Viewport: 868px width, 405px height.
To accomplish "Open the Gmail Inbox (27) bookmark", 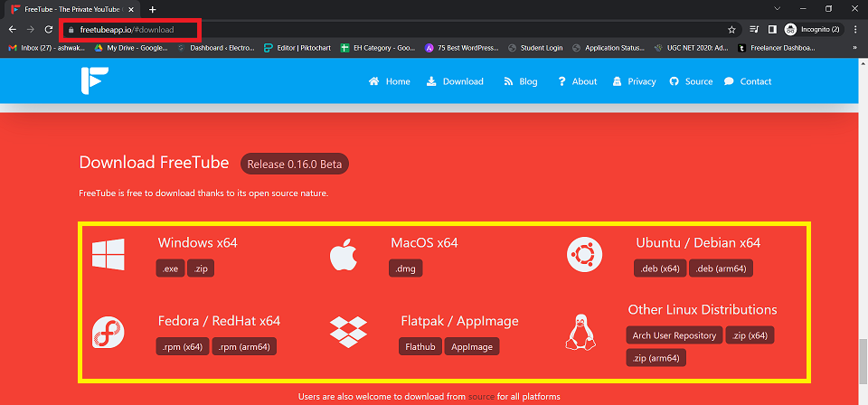I will click(x=47, y=48).
